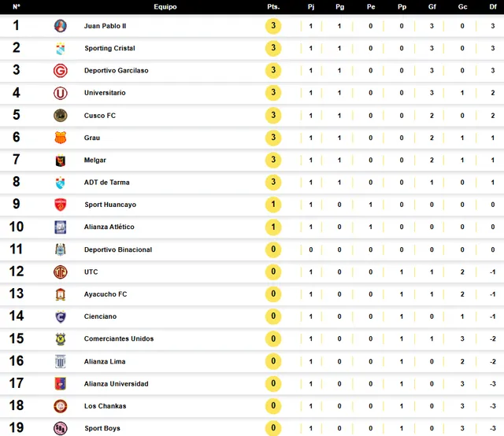Open the Alianza Atlético team link
This screenshot has height=436, width=504.
(x=109, y=227)
